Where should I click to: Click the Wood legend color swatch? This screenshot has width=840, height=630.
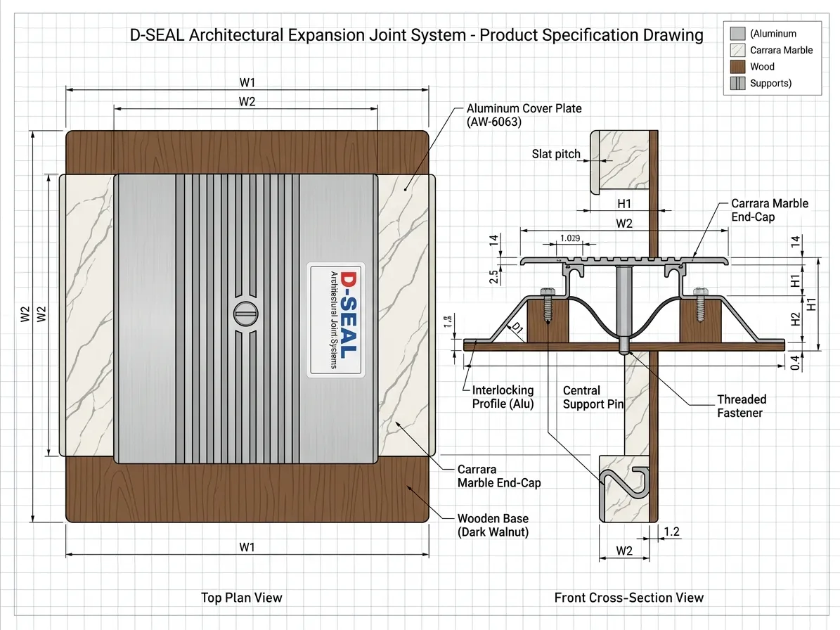737,66
